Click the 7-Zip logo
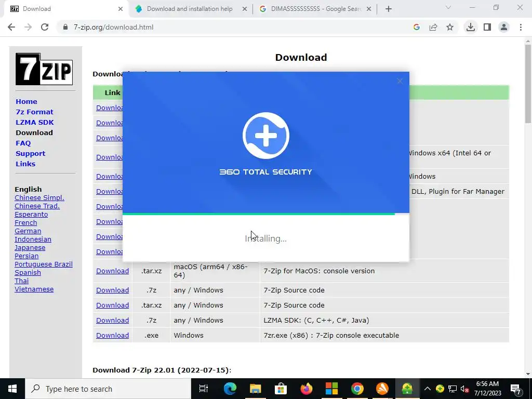The image size is (532, 399). (44, 69)
